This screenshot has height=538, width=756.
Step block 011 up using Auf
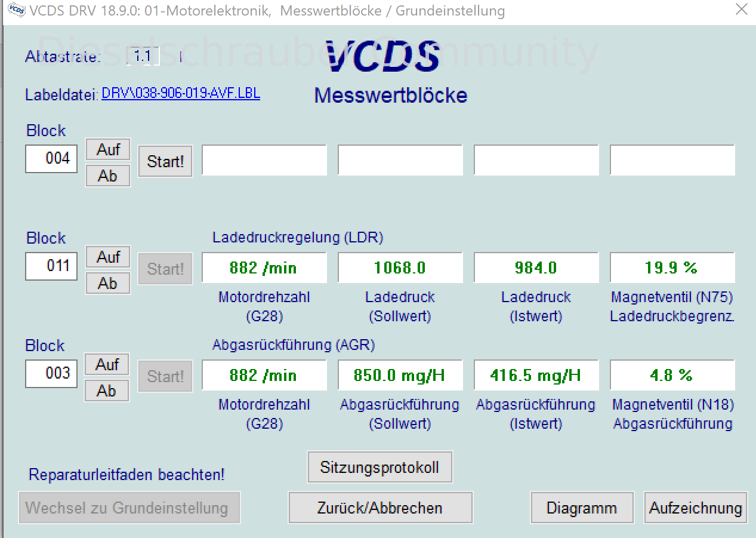coord(108,257)
